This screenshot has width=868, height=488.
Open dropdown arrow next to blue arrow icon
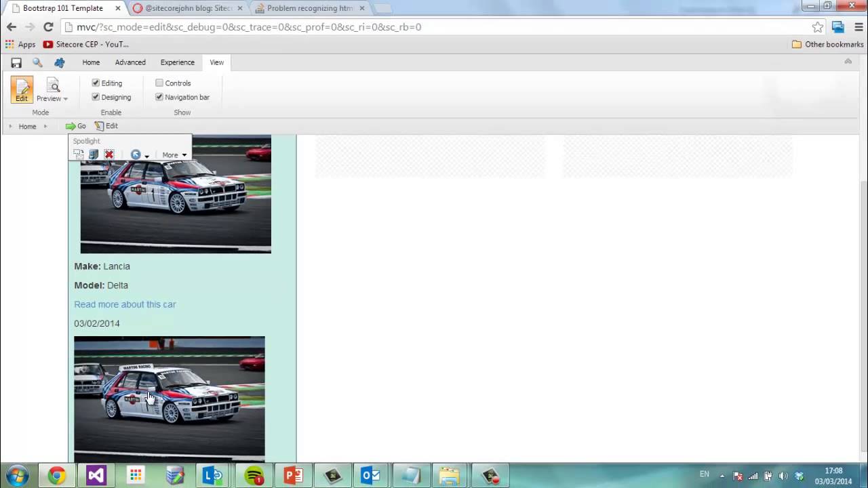(146, 156)
